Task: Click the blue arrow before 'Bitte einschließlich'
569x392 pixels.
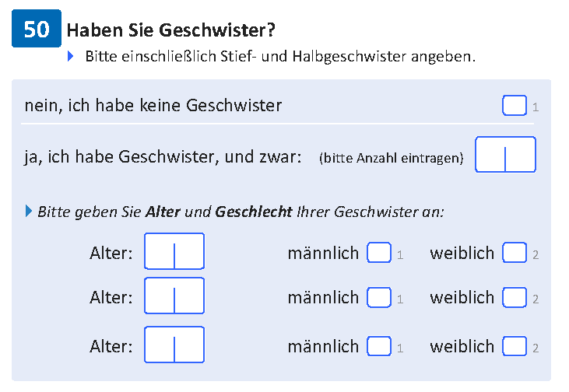Action: click(71, 56)
